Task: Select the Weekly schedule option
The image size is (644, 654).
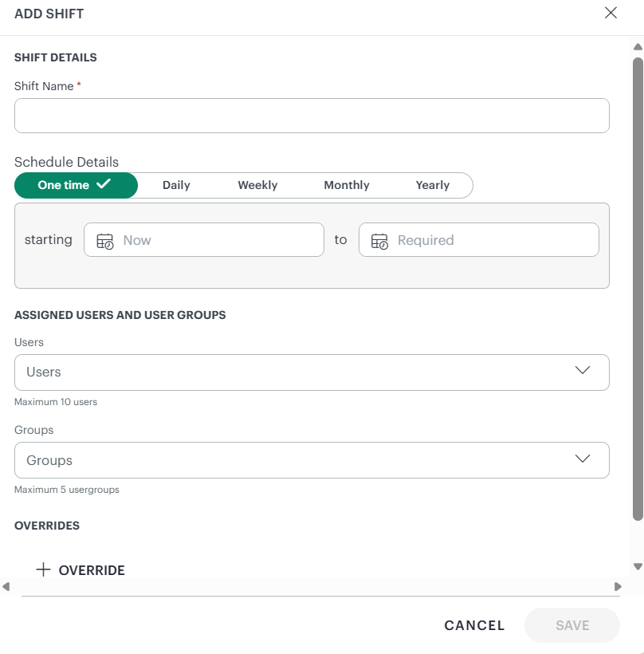Action: [257, 185]
